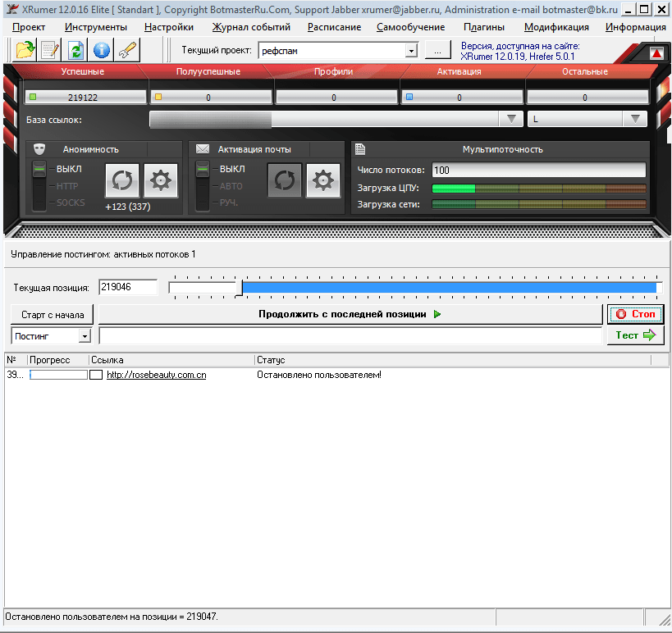Click the browse project ellipsis button

(437, 50)
